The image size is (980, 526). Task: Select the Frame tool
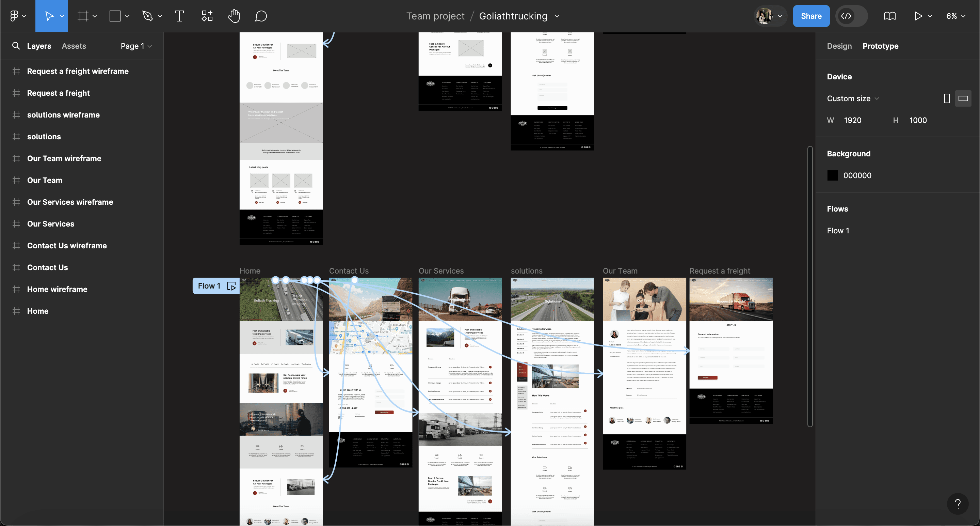83,16
